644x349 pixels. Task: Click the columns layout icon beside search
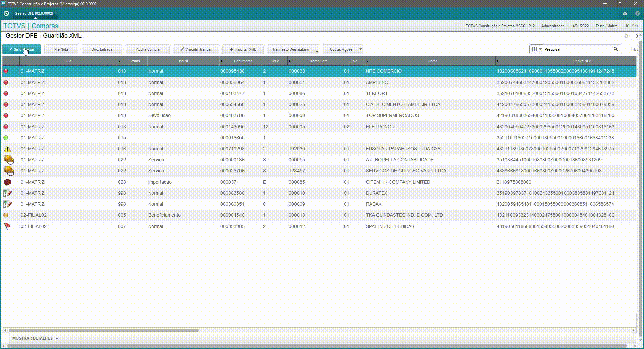(x=534, y=49)
